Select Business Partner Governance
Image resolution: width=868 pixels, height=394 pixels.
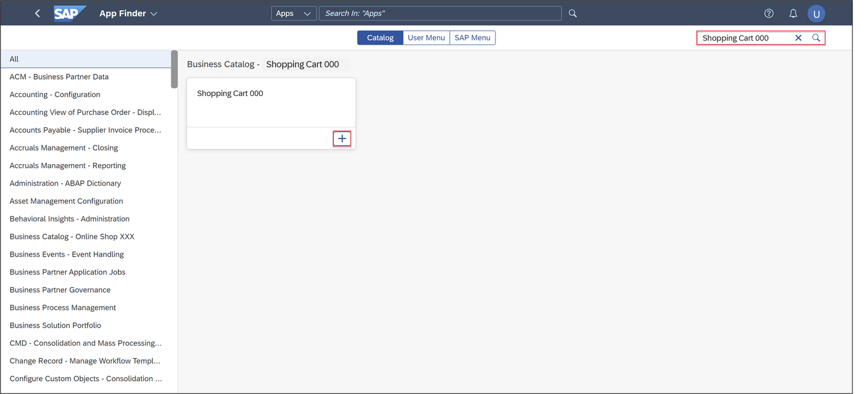(x=86, y=290)
